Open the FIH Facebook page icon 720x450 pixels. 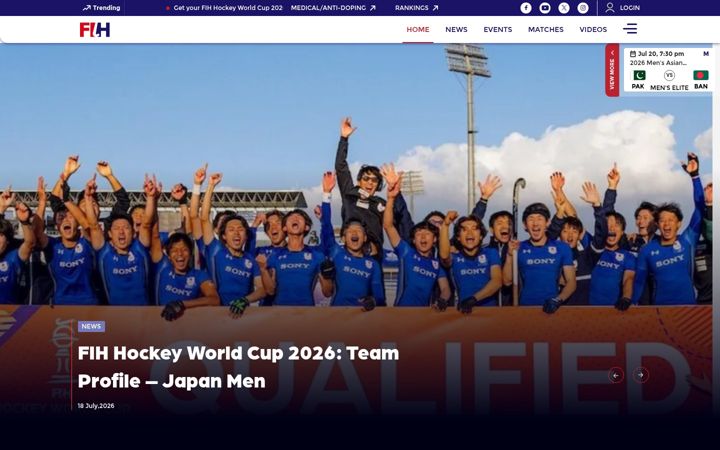[526, 8]
